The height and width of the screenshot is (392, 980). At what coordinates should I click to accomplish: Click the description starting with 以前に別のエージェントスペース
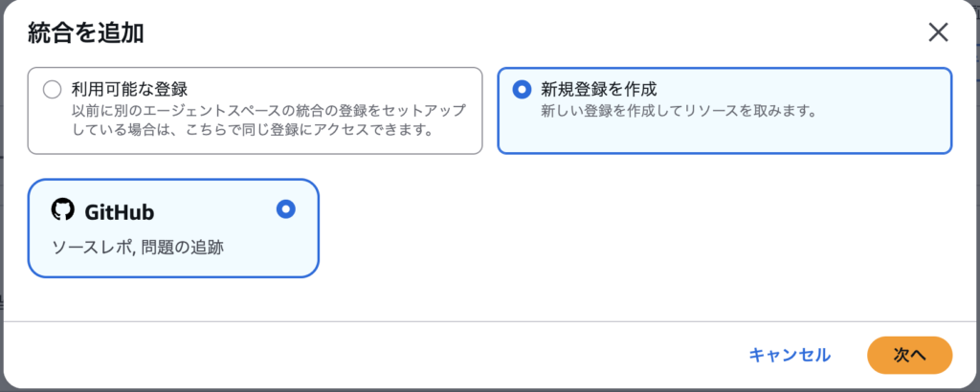(x=269, y=110)
